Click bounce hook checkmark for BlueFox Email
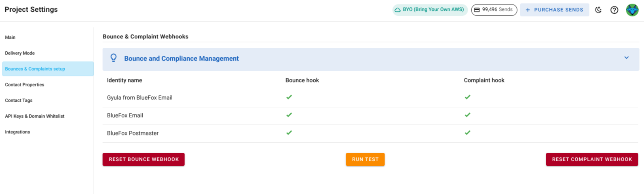Screen dimensions: 644x194 (x=289, y=115)
